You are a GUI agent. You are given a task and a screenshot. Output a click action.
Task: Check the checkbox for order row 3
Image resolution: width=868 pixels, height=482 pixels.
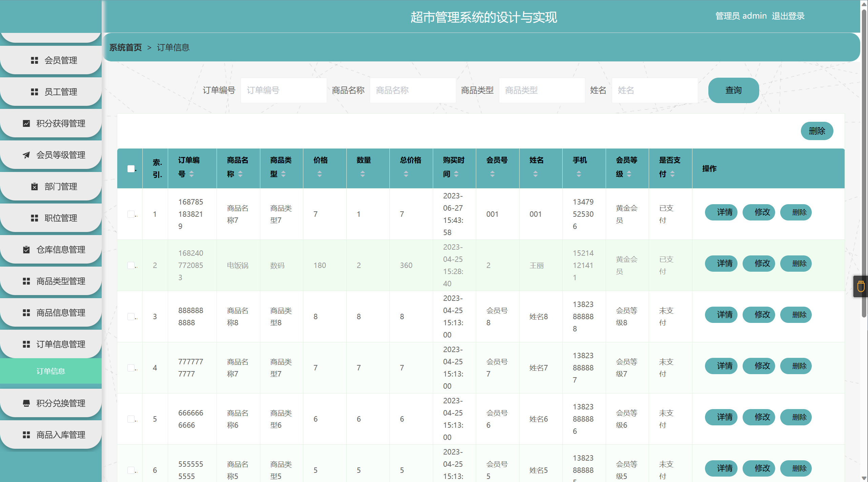tap(131, 316)
